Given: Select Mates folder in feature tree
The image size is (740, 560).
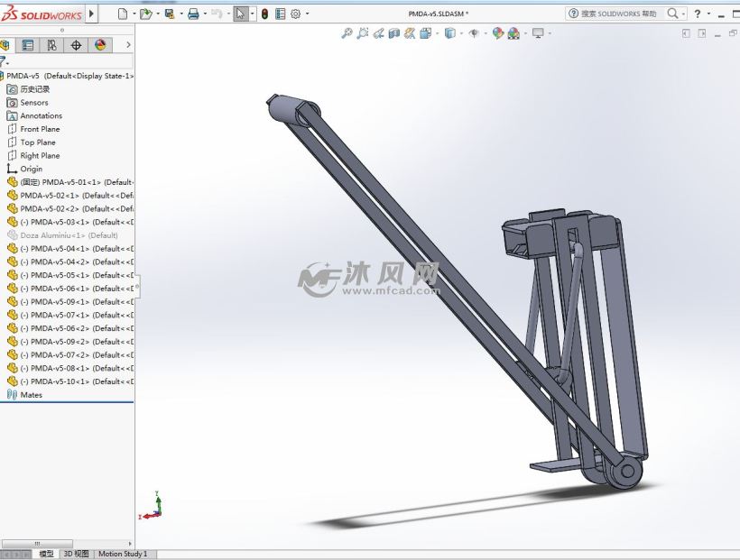Looking at the screenshot, I should [31, 395].
